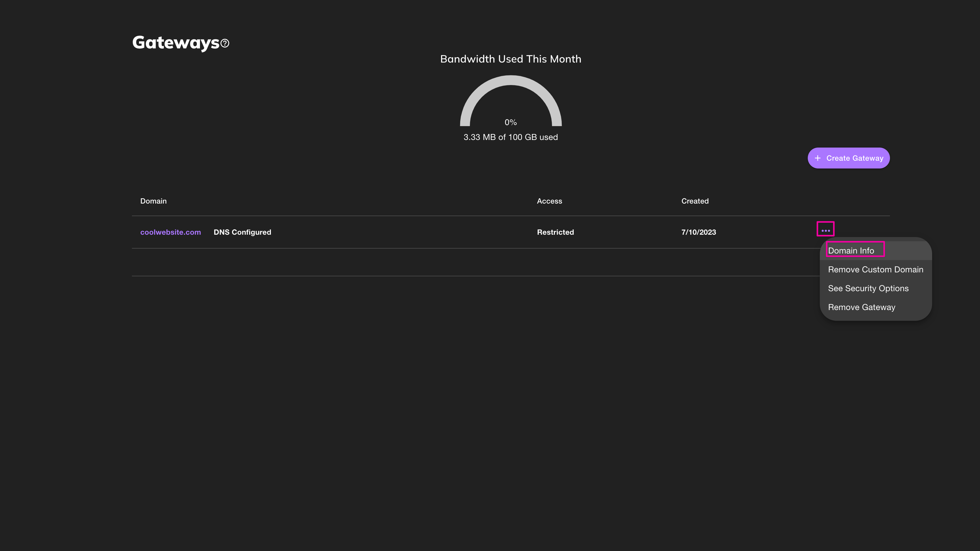Image resolution: width=980 pixels, height=551 pixels.
Task: Click the 0% gauge percentage text
Action: pos(510,122)
